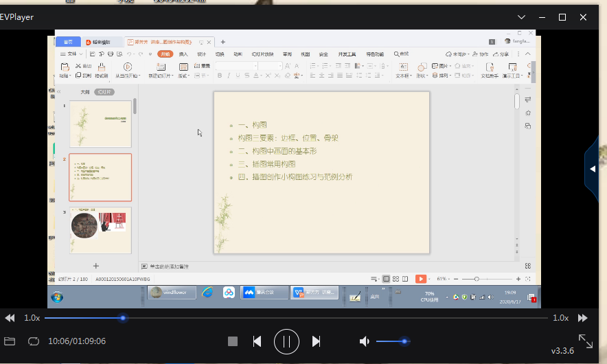Switch to the blue 首页 tab in WPS
The width and height of the screenshot is (607, 364).
click(x=68, y=42)
